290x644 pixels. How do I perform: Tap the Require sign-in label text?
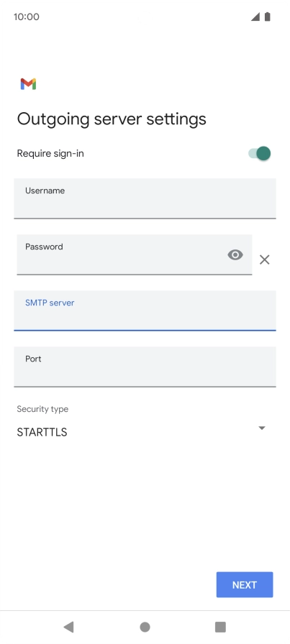50,154
